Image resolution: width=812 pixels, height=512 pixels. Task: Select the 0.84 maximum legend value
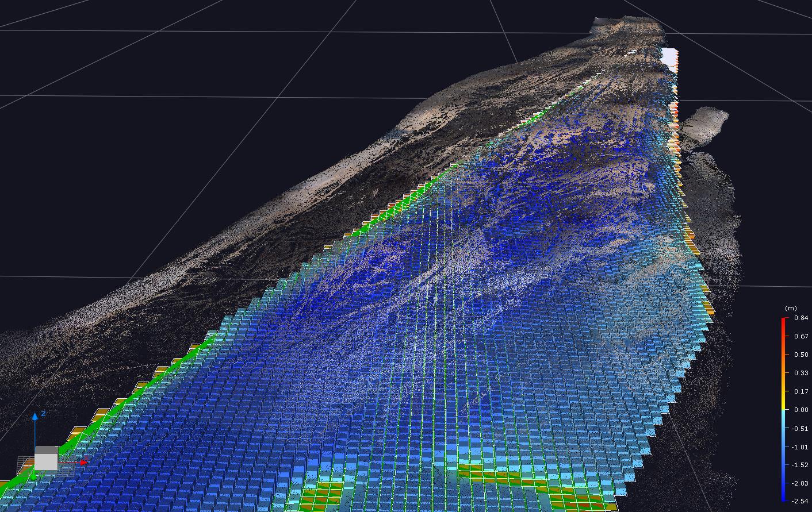pyautogui.click(x=800, y=318)
